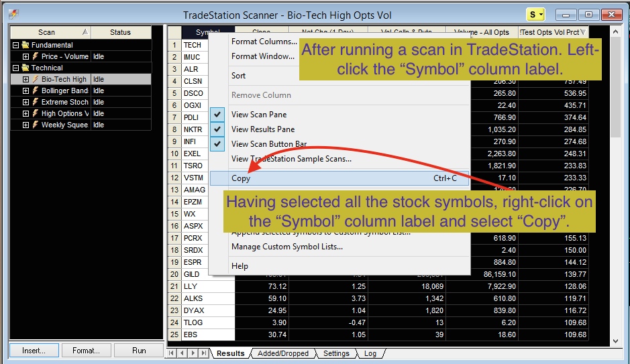Click the 73.12 close price cell
Viewport: 630px width, 364px height.
[262, 286]
